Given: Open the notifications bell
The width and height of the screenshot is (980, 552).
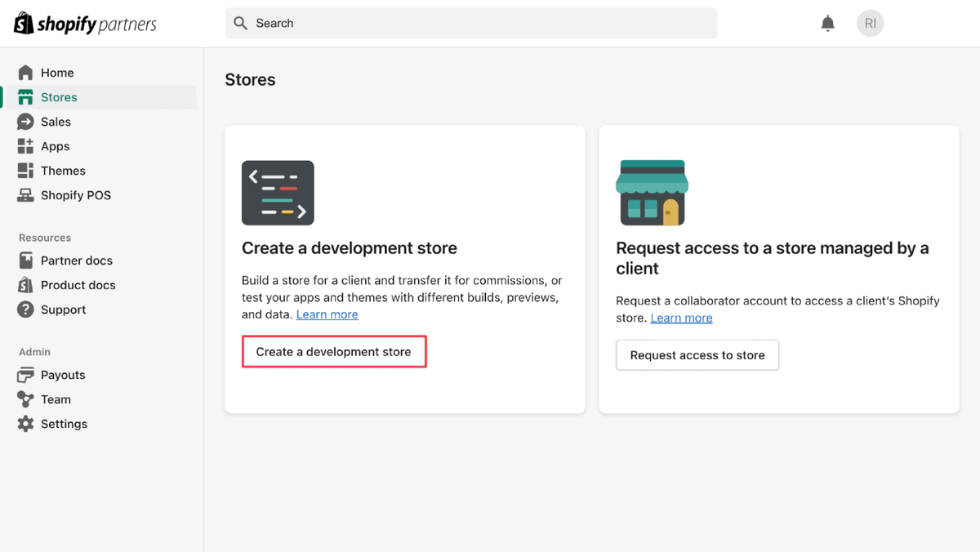Looking at the screenshot, I should 827,23.
